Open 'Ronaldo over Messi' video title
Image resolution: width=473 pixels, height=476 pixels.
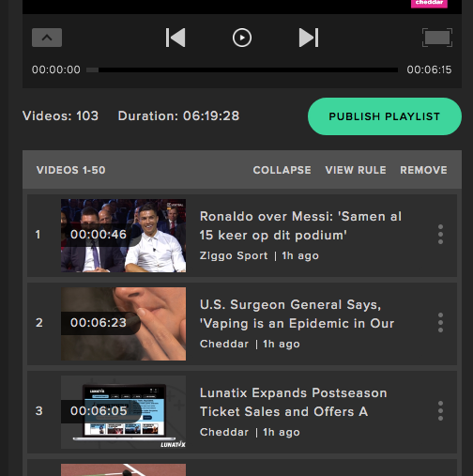[x=300, y=225]
